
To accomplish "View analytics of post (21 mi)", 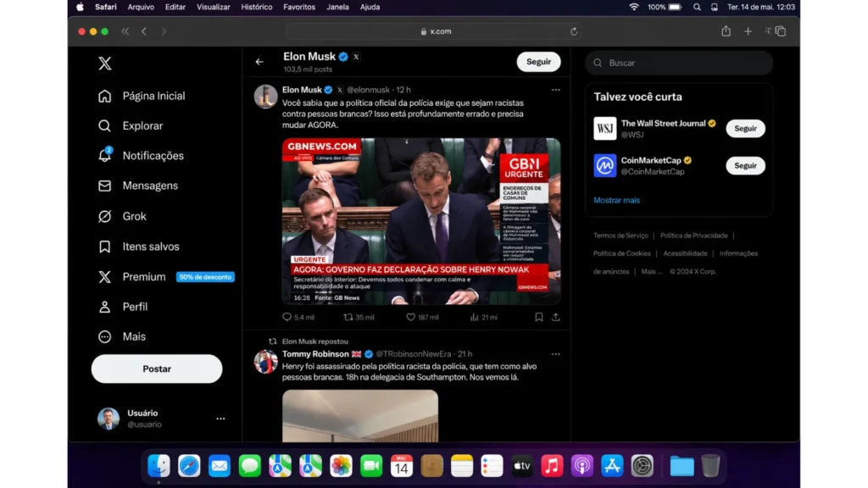I will point(483,317).
